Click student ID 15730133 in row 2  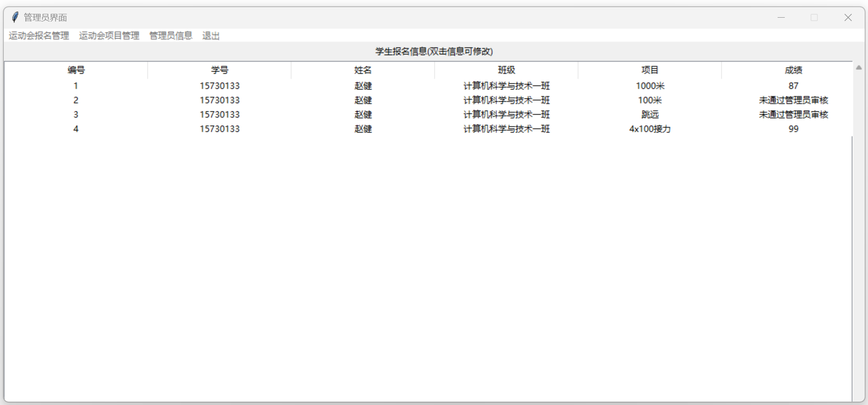click(x=220, y=100)
